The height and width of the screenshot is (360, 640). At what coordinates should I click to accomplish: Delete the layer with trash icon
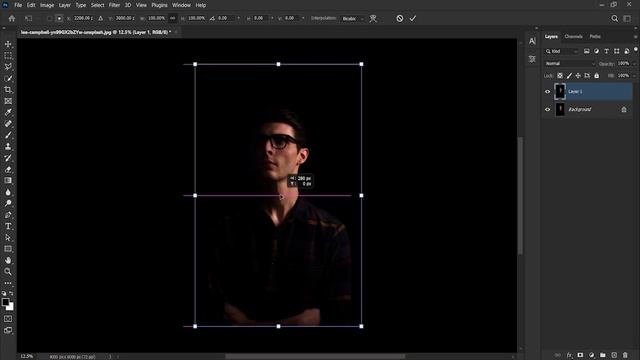[625, 355]
